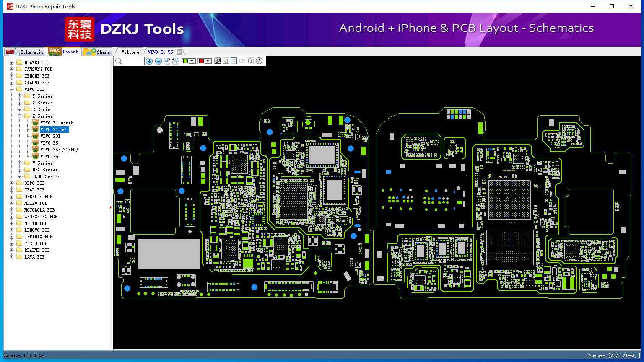
Task: Expand the SAMSUNG PCB folder
Action: click(12, 69)
